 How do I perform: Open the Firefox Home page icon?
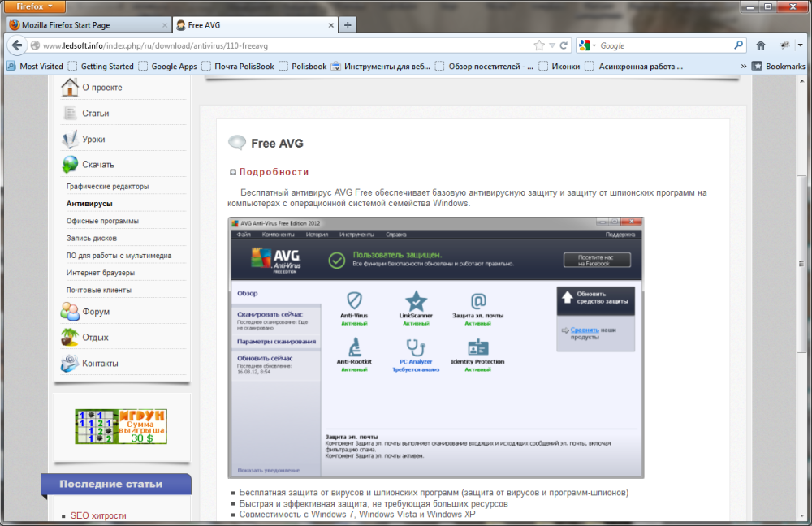(x=761, y=45)
